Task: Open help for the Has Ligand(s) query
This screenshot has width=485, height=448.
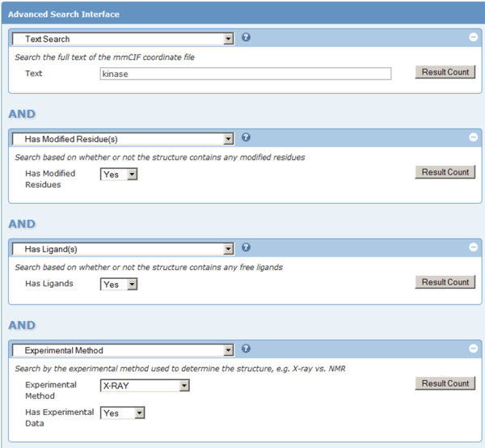Action: (246, 247)
